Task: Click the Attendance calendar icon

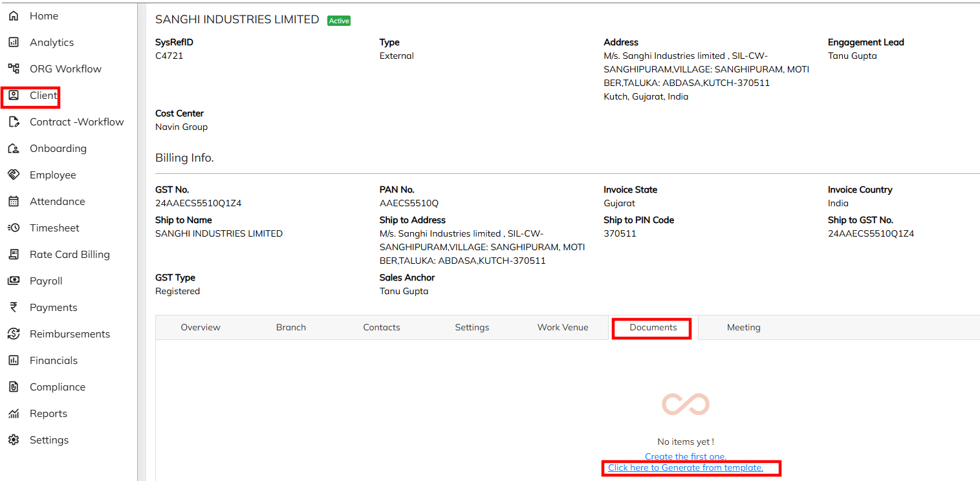Action: [14, 201]
